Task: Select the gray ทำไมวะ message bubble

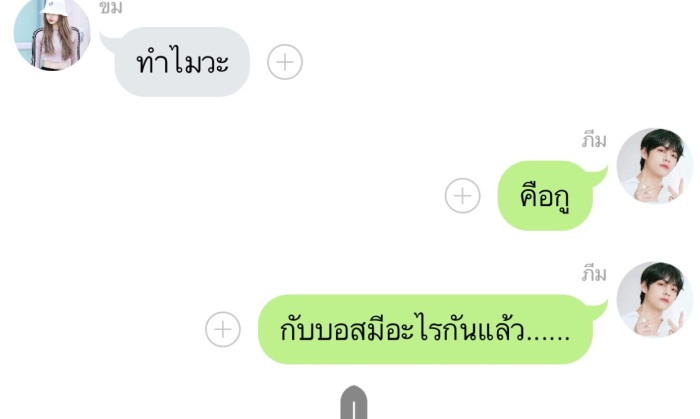Action: coord(182,62)
